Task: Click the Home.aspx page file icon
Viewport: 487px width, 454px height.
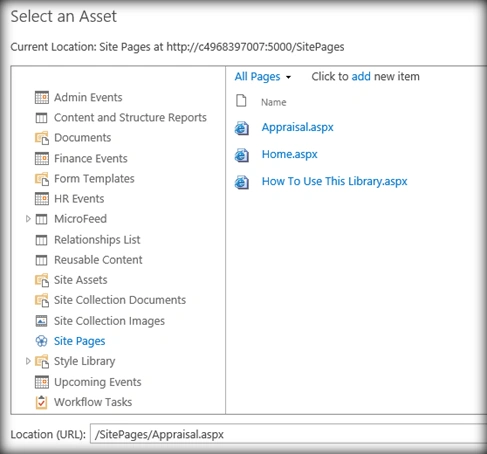Action: click(x=242, y=155)
